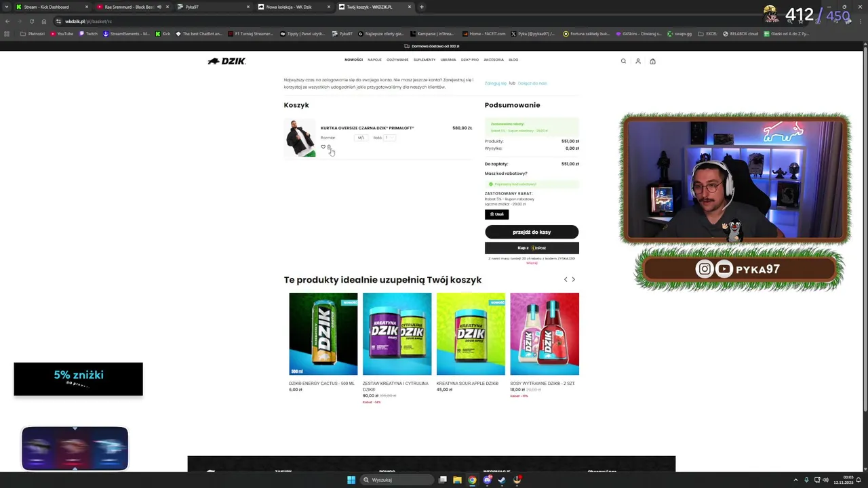Click Zaloguj się link
This screenshot has width=868, height=488.
point(496,83)
